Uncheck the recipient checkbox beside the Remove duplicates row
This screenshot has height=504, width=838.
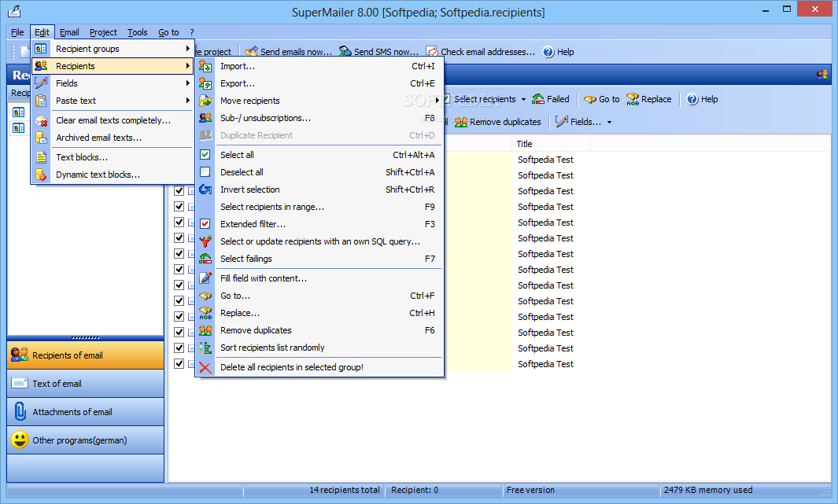tap(179, 332)
